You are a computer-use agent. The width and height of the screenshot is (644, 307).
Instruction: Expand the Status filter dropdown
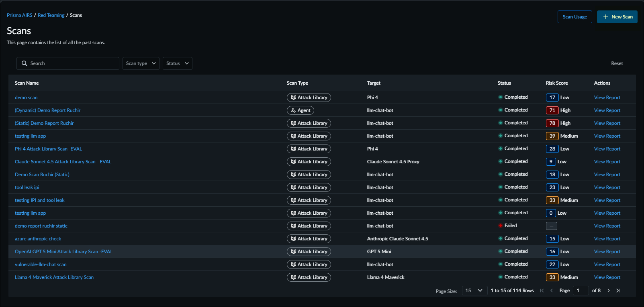(177, 63)
